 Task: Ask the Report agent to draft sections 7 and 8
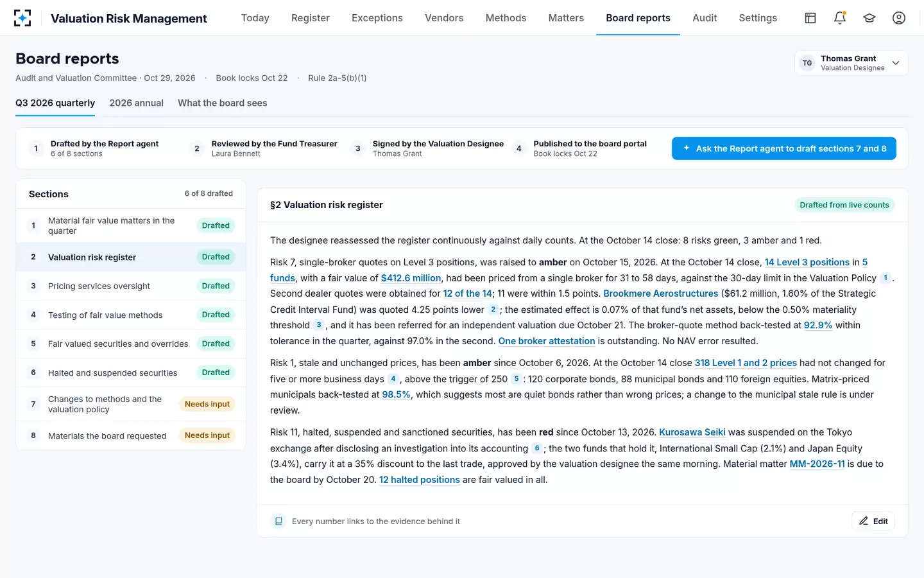point(783,148)
